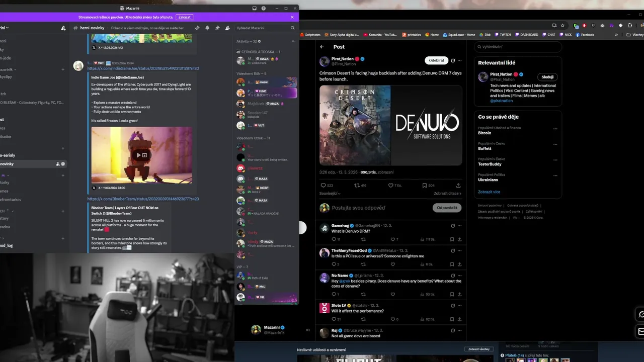Image resolution: width=644 pixels, height=362 pixels.
Task: Click Grok floating icon on X page
Action: (641, 315)
